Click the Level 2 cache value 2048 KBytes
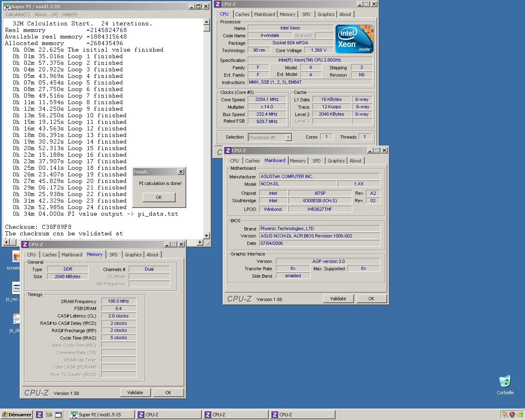This screenshot has height=420, width=525. (331, 114)
